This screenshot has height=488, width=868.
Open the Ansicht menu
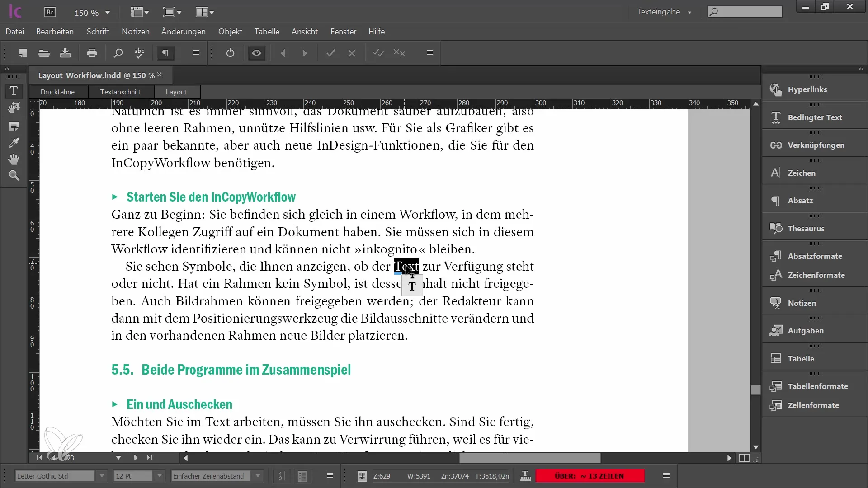coord(304,31)
